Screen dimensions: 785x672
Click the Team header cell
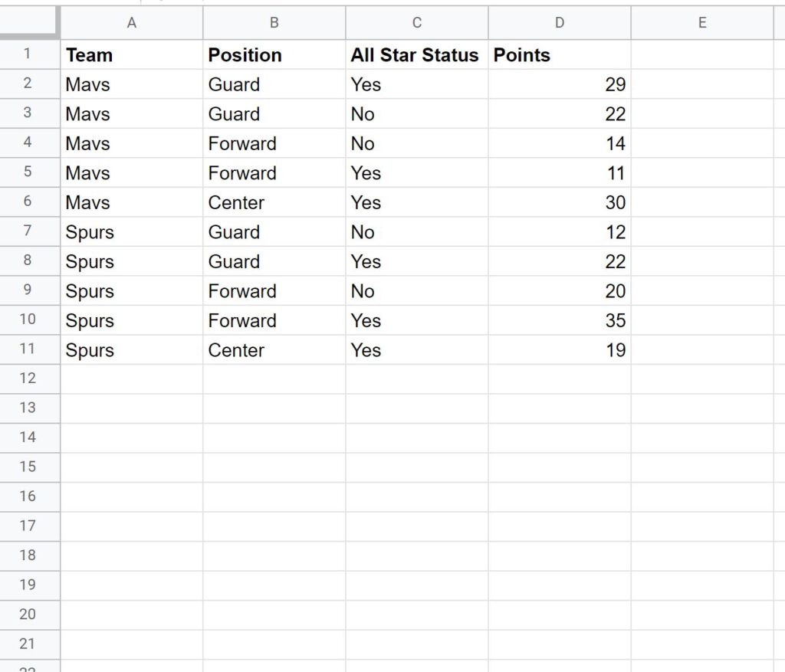click(131, 54)
